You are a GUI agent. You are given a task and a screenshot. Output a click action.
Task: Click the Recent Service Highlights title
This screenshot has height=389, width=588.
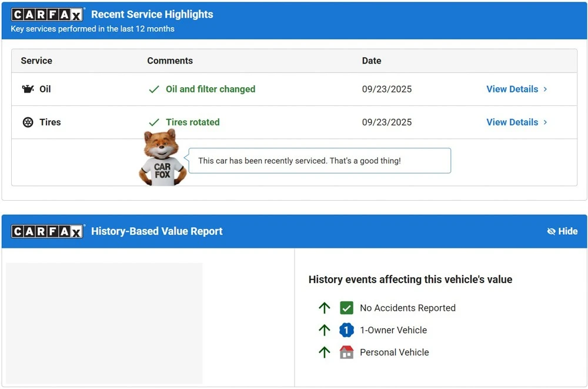[152, 14]
